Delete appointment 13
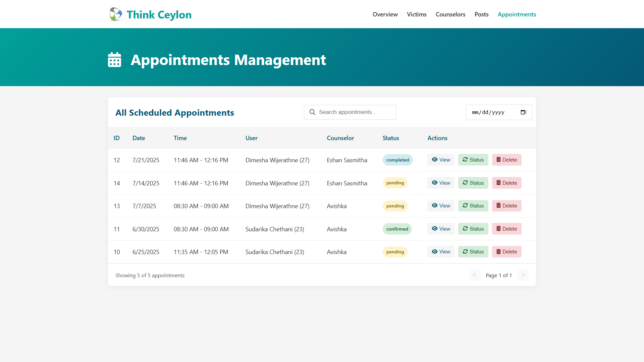Screen dimensions: 644x362 point(507,206)
